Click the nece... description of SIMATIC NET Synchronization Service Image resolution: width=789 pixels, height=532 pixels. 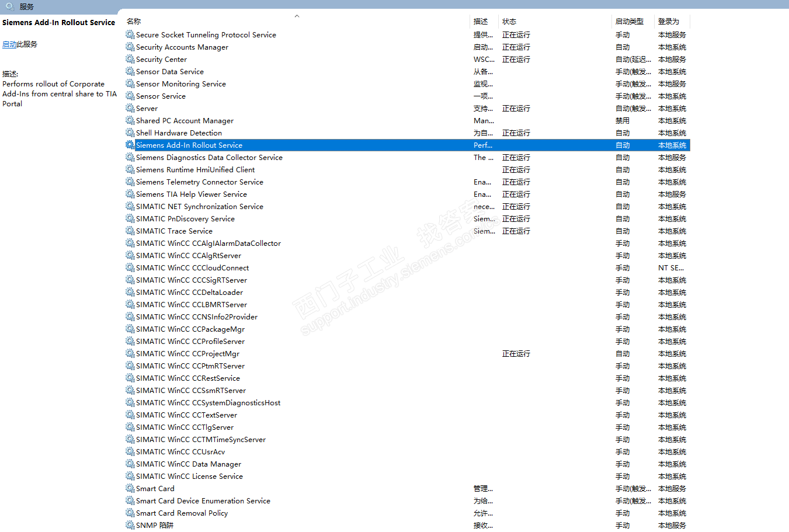click(484, 207)
